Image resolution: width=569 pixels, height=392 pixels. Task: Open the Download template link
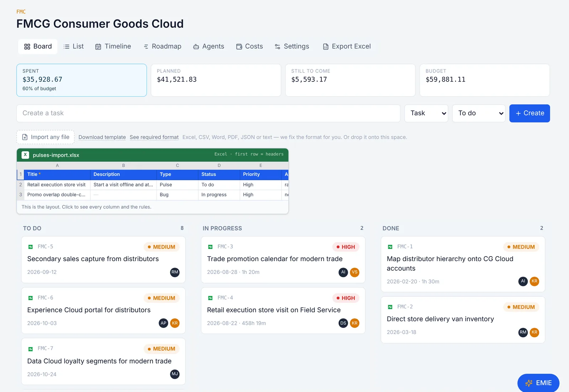point(102,137)
